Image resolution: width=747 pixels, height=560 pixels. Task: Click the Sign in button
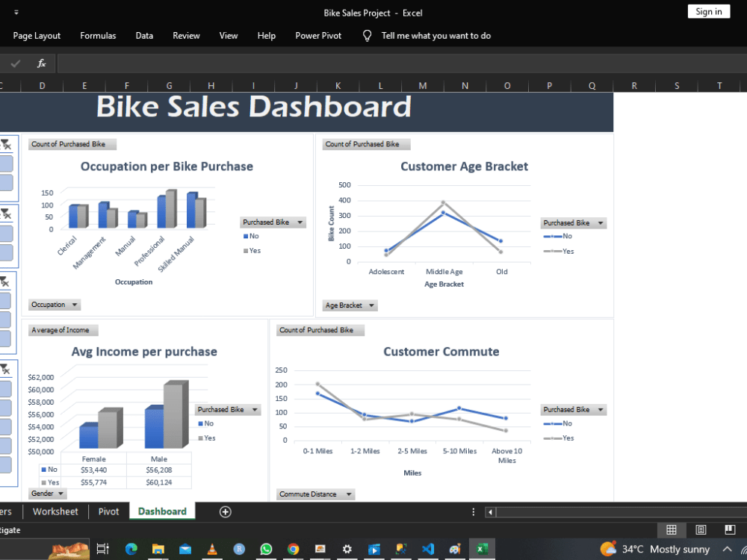707,11
